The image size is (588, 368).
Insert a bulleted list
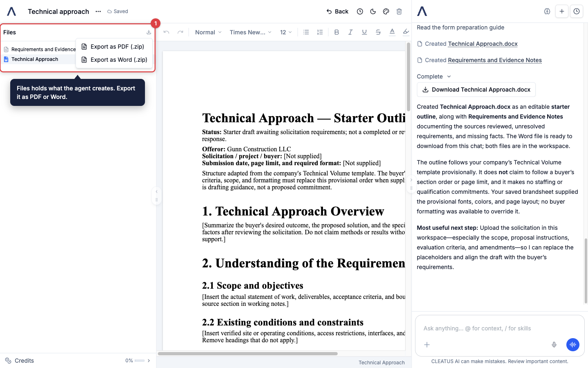306,32
